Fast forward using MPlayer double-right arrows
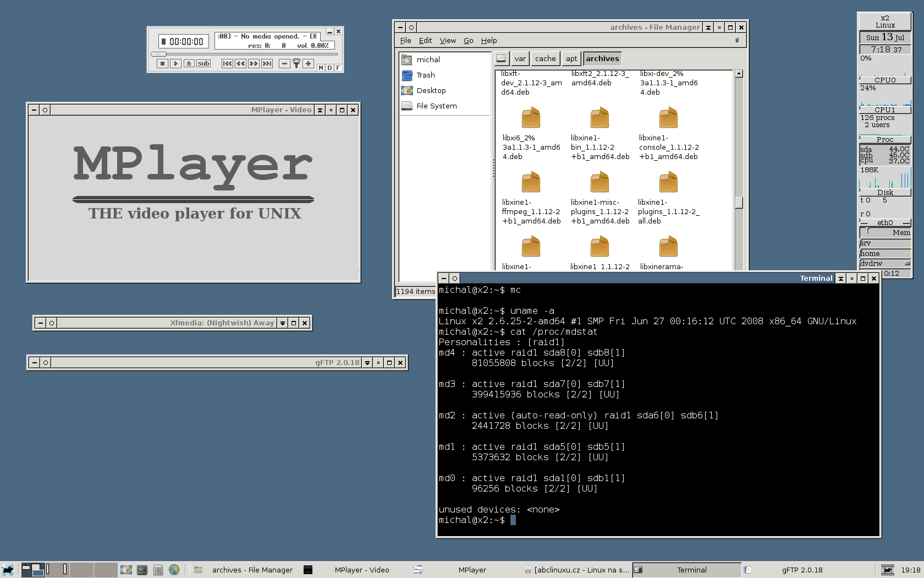Image resolution: width=924 pixels, height=578 pixels. pos(254,64)
